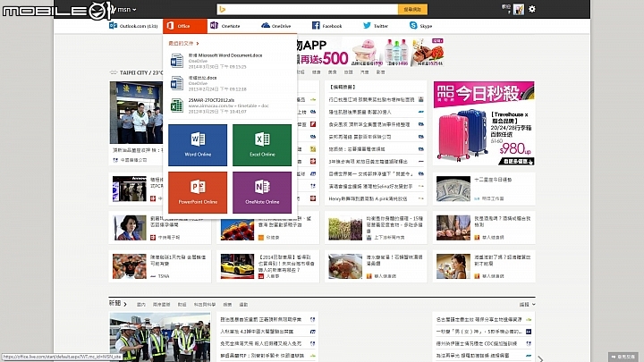Image resolution: width=644 pixels, height=362 pixels.
Task: Open the msn dropdown menu in header
Action: [x=126, y=10]
